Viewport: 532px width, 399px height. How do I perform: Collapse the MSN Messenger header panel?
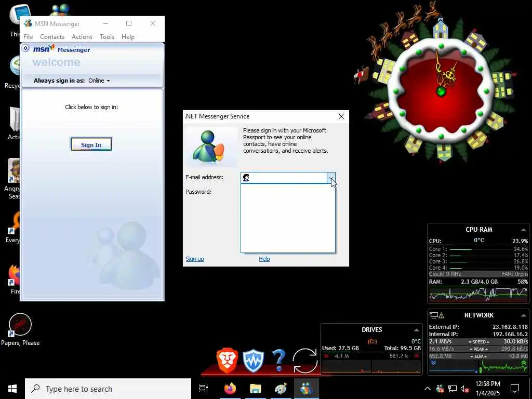(x=25, y=48)
